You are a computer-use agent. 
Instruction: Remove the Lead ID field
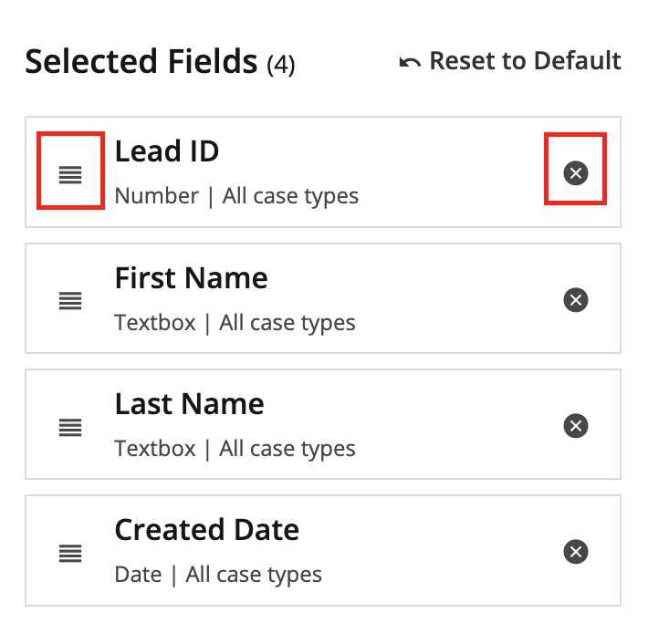pos(575,172)
